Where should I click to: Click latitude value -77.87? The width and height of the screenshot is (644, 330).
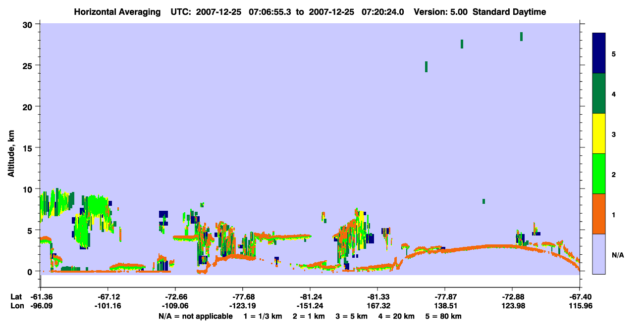click(445, 297)
